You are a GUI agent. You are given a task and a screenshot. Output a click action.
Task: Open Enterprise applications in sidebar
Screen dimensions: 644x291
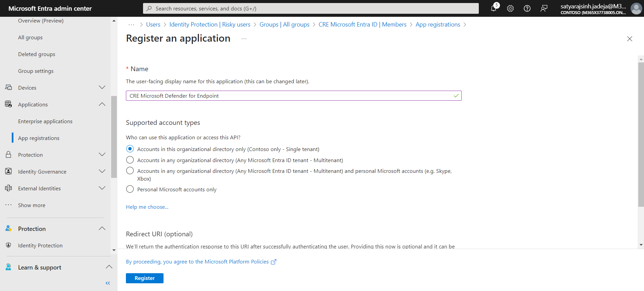tap(45, 121)
